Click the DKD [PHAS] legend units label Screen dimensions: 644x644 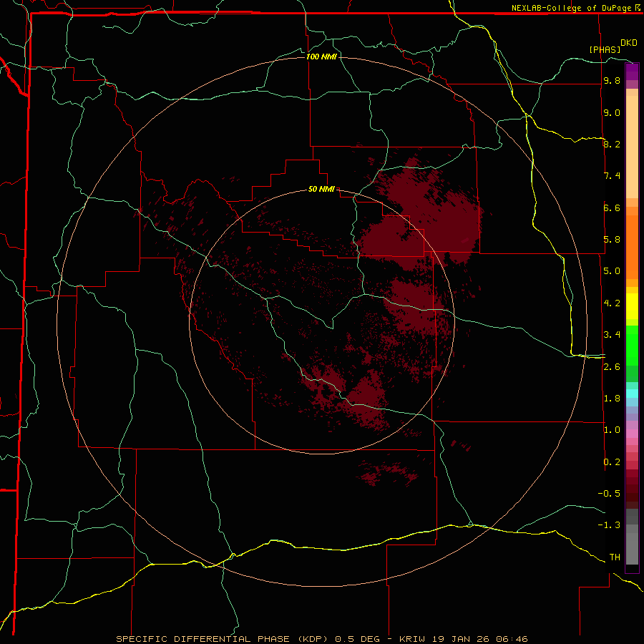(613, 46)
